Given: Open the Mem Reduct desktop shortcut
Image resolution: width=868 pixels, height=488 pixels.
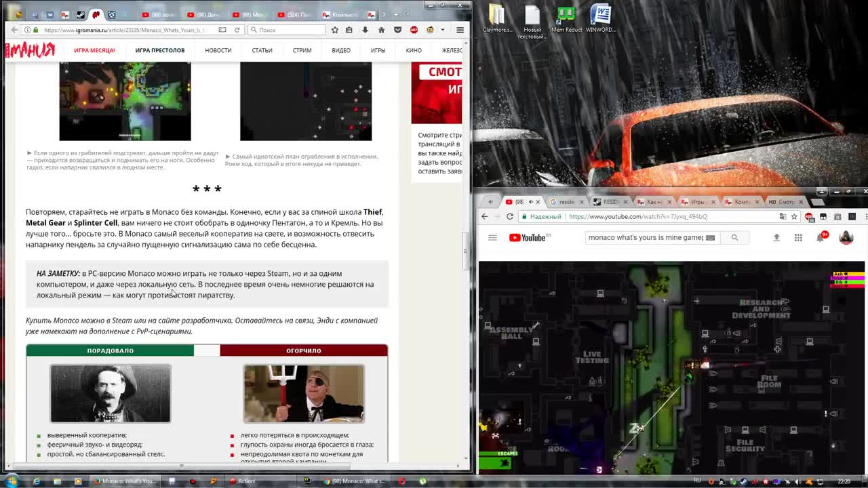Looking at the screenshot, I should point(566,18).
